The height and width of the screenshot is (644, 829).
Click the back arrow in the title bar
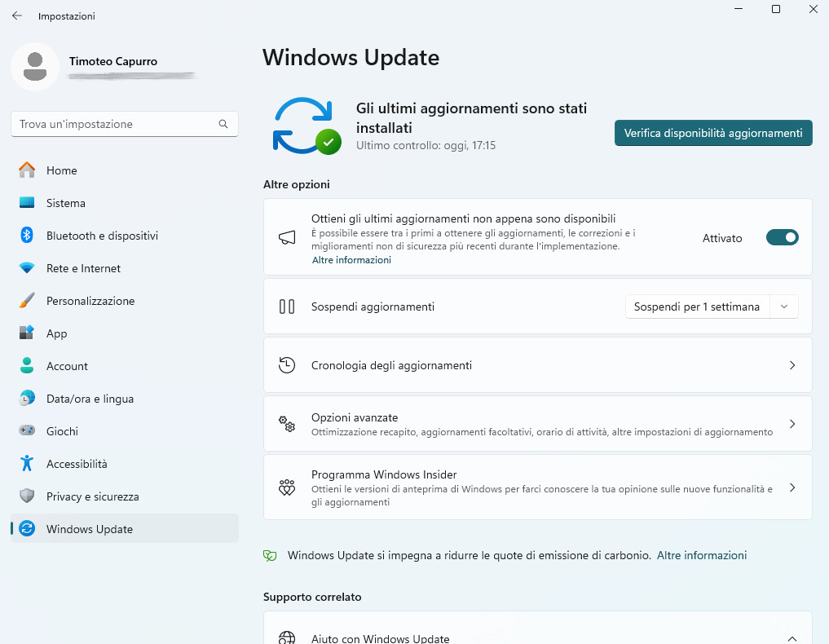point(17,15)
